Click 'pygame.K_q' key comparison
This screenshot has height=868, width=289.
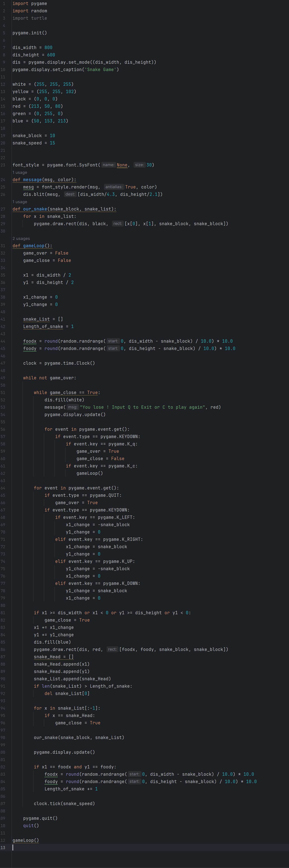(x=121, y=444)
